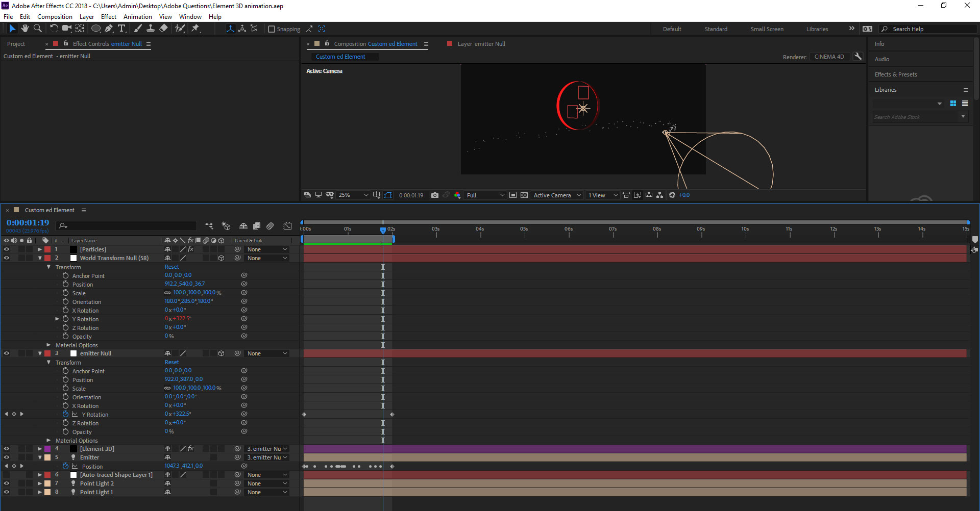Select the Hand tool
This screenshot has height=511, width=980.
coord(25,29)
